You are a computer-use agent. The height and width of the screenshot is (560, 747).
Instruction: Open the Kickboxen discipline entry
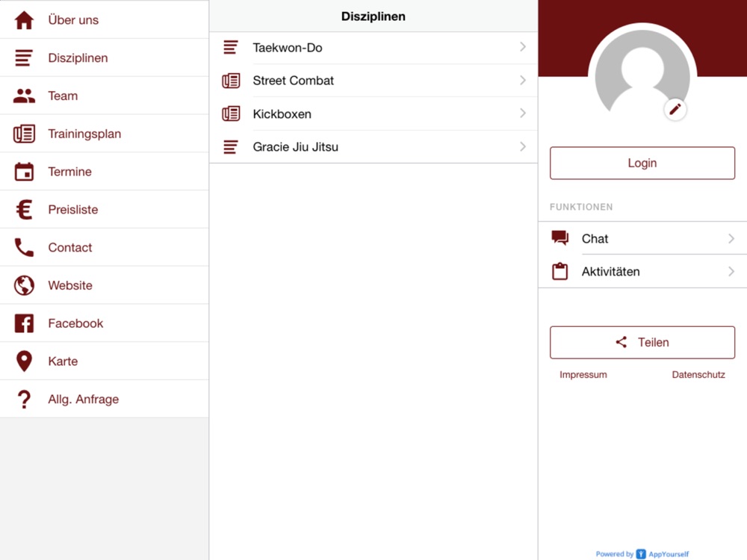pyautogui.click(x=373, y=113)
